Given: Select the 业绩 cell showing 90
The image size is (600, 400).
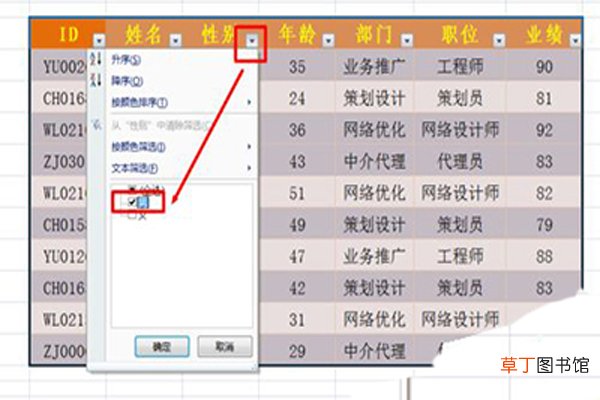Looking at the screenshot, I should click(x=544, y=67).
